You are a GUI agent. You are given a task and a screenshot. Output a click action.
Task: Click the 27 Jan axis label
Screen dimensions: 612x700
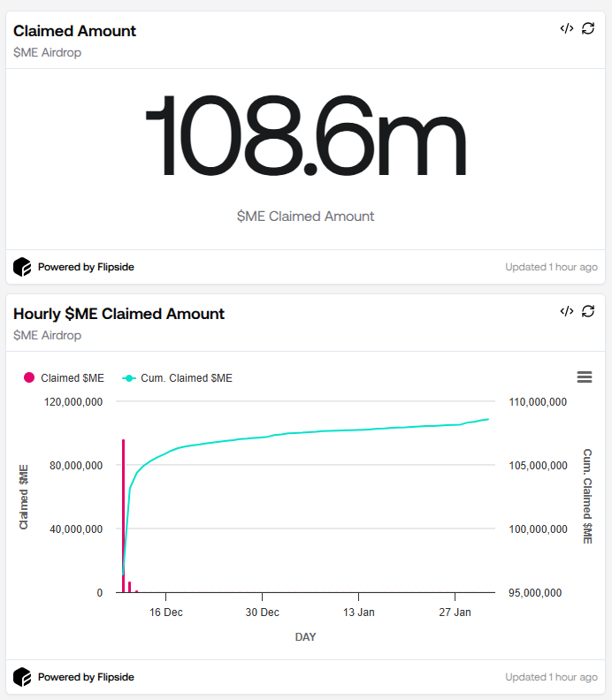click(x=455, y=612)
